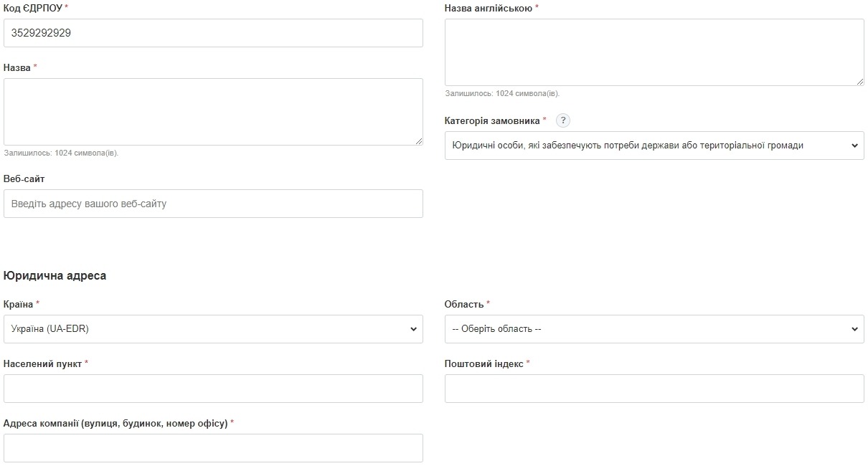
Task: Click inside the Назва англійською text area
Action: pos(654,52)
